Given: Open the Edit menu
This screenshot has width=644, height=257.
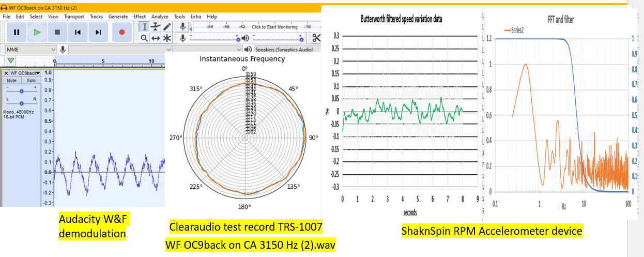Looking at the screenshot, I should [x=20, y=17].
